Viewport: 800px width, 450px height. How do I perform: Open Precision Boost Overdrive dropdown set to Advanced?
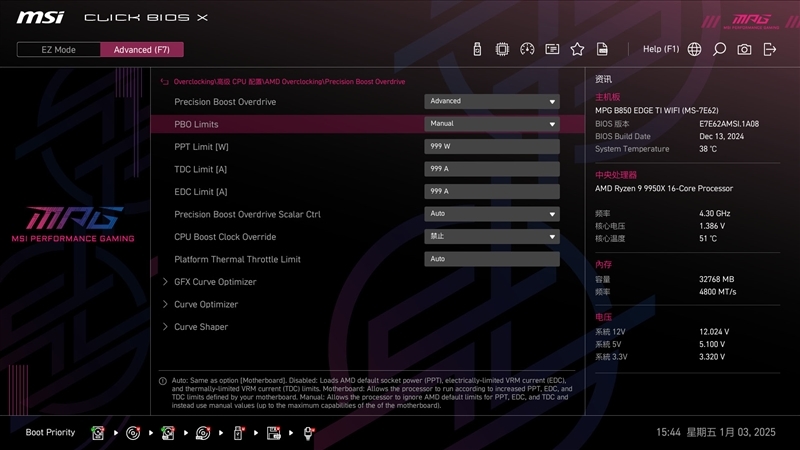pos(492,102)
